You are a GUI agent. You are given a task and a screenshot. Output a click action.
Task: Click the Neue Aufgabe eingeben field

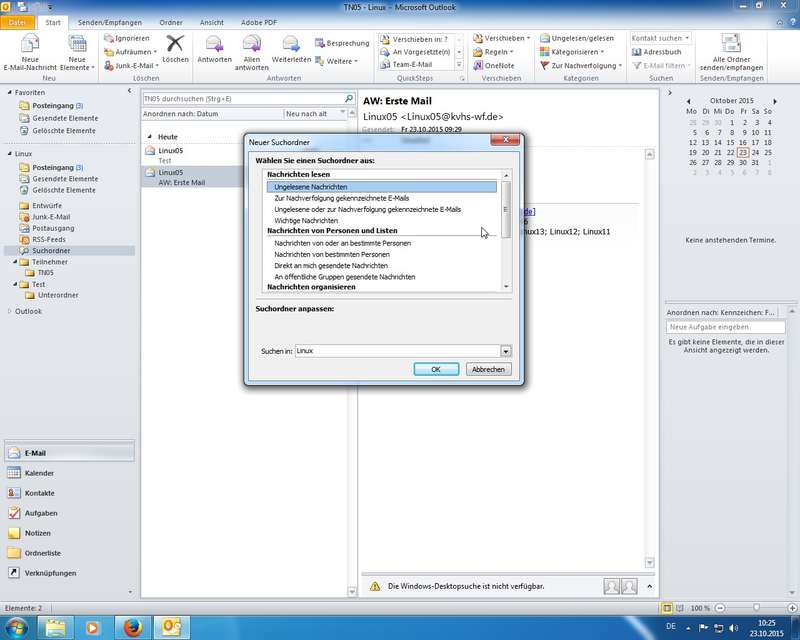(720, 327)
